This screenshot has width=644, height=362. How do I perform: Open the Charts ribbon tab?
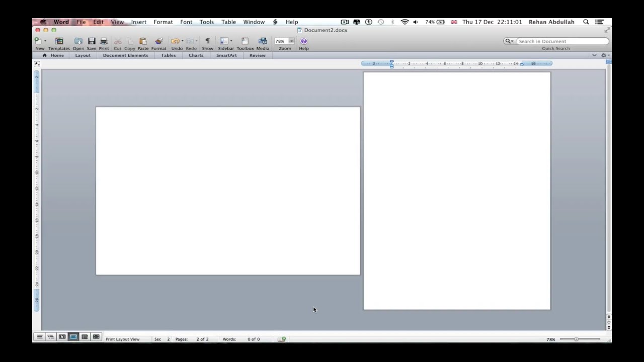[x=196, y=55]
